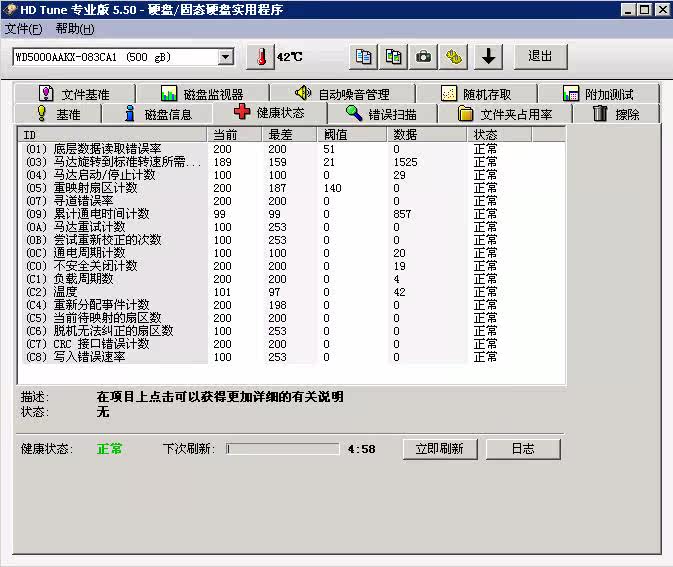Open the 日志 log button

point(523,449)
